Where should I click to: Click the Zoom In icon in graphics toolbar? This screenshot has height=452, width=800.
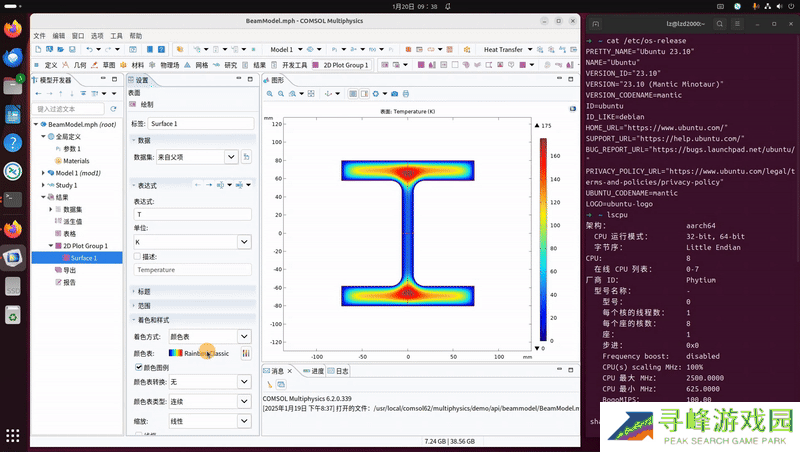[270, 94]
